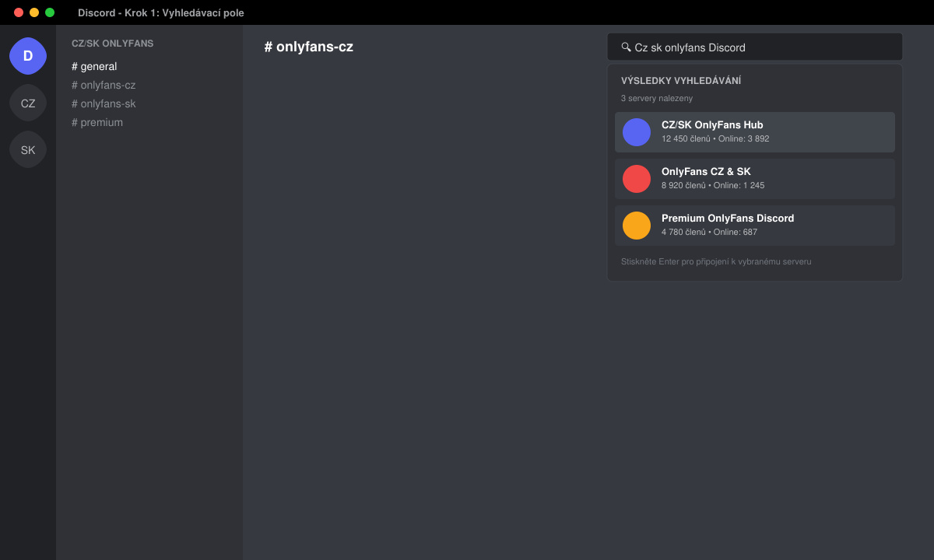
Task: Click the magnifying glass search icon
Action: (x=626, y=47)
